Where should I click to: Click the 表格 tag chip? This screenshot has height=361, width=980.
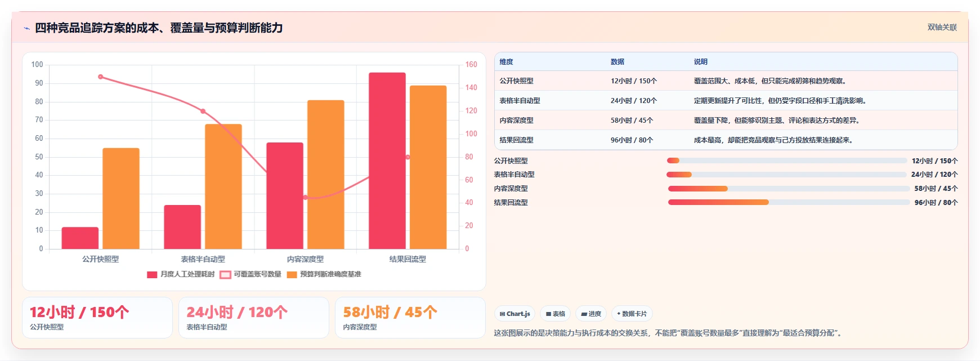tap(555, 314)
